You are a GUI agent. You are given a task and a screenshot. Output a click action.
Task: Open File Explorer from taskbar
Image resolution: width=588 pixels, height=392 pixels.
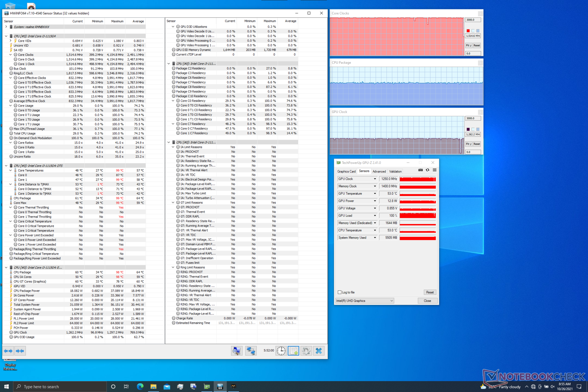[x=153, y=386]
